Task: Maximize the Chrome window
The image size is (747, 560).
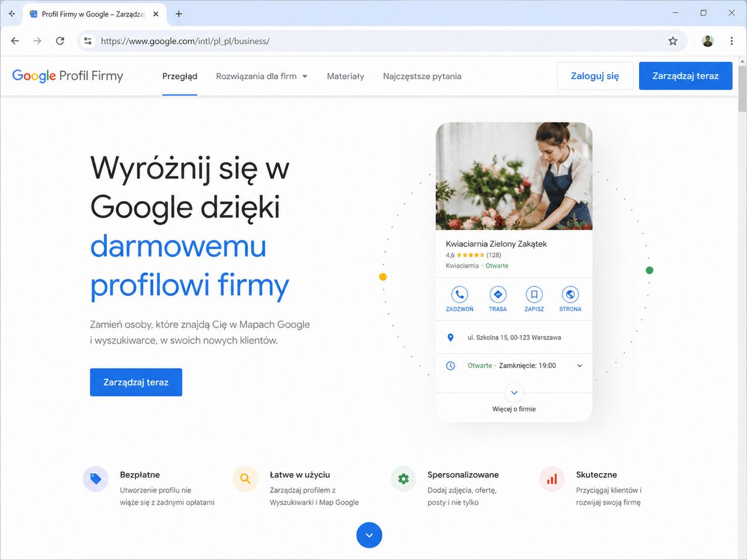Action: (703, 13)
